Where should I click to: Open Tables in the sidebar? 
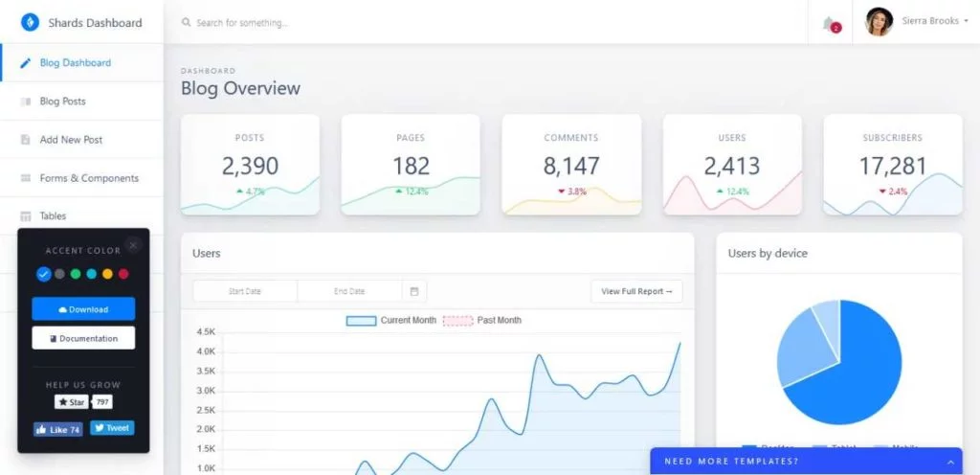82,215
